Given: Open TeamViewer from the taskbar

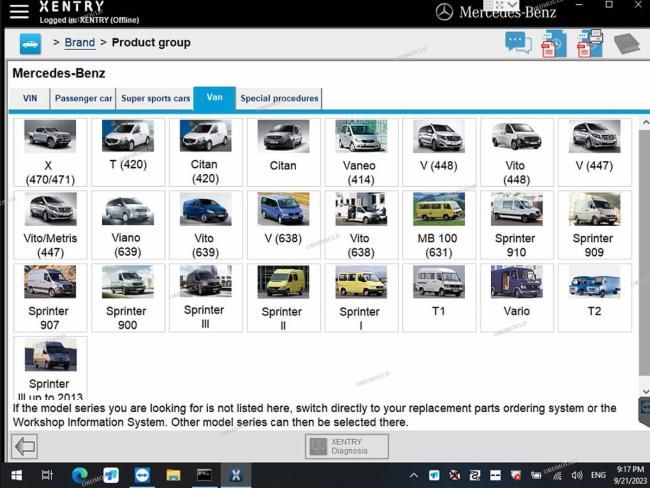Looking at the screenshot, I should pos(141,475).
